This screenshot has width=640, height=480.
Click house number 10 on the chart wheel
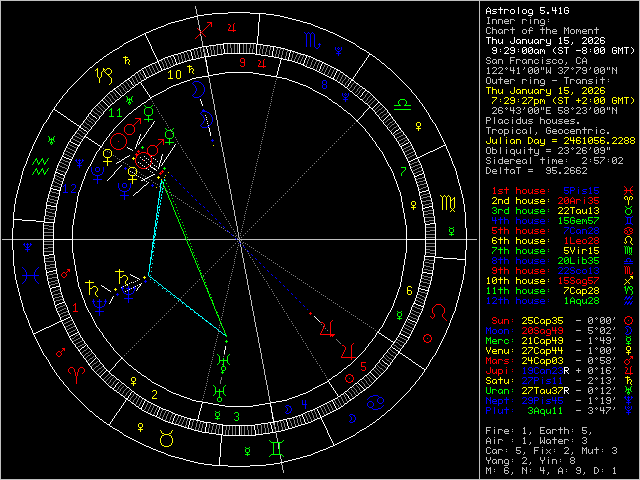pos(174,74)
